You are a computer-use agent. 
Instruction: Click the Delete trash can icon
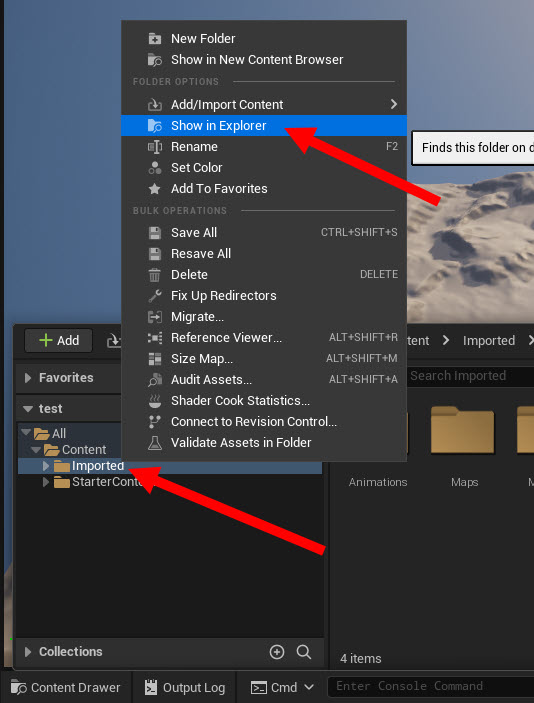(x=155, y=275)
